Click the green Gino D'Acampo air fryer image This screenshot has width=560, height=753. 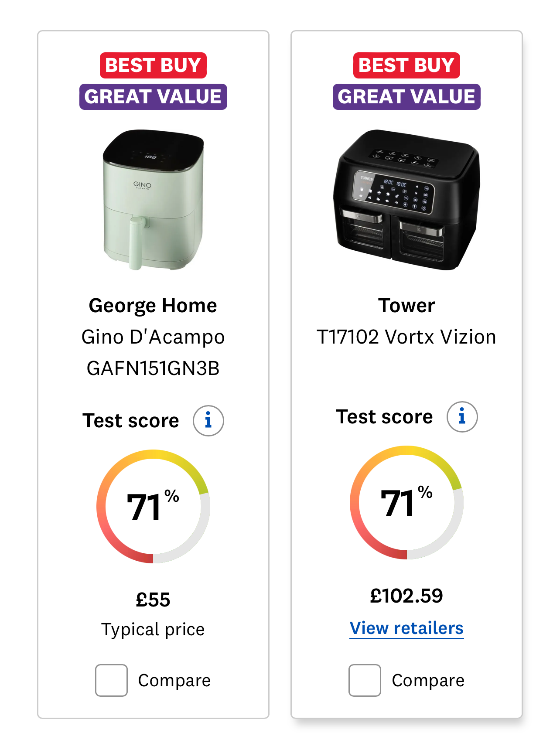click(153, 200)
